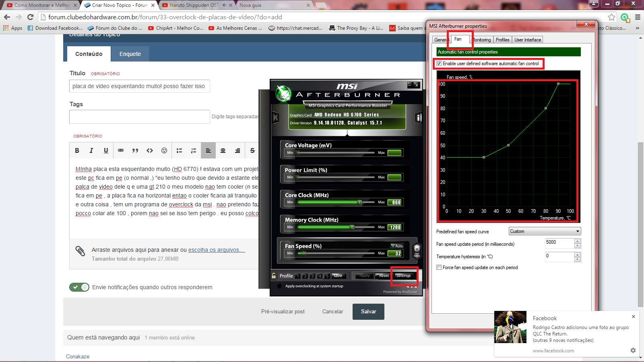Open Afterburner Settings button
This screenshot has height=362, width=644.
[x=403, y=276]
